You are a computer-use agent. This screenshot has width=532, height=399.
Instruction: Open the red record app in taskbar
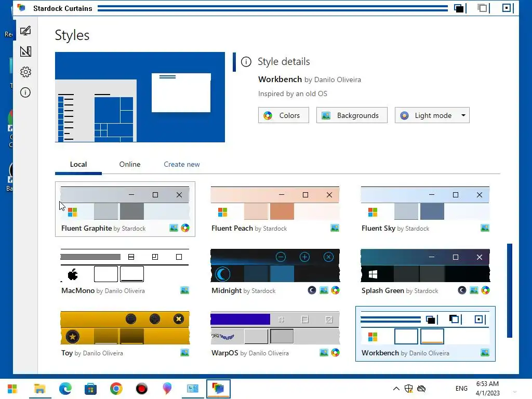141,389
